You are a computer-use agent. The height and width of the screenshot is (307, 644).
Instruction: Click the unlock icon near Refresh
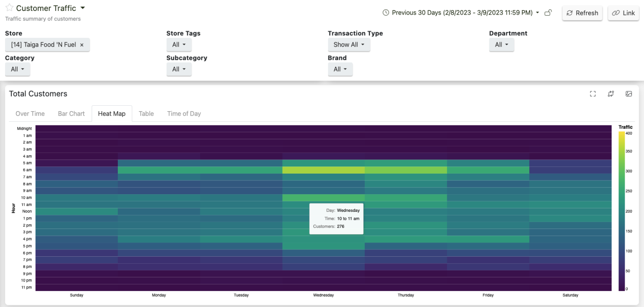[548, 13]
